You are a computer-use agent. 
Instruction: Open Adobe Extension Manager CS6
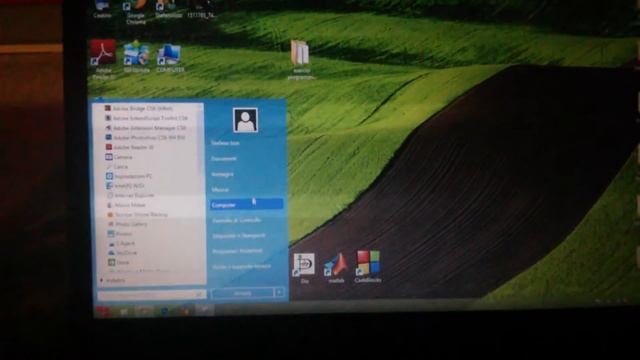coord(146,128)
